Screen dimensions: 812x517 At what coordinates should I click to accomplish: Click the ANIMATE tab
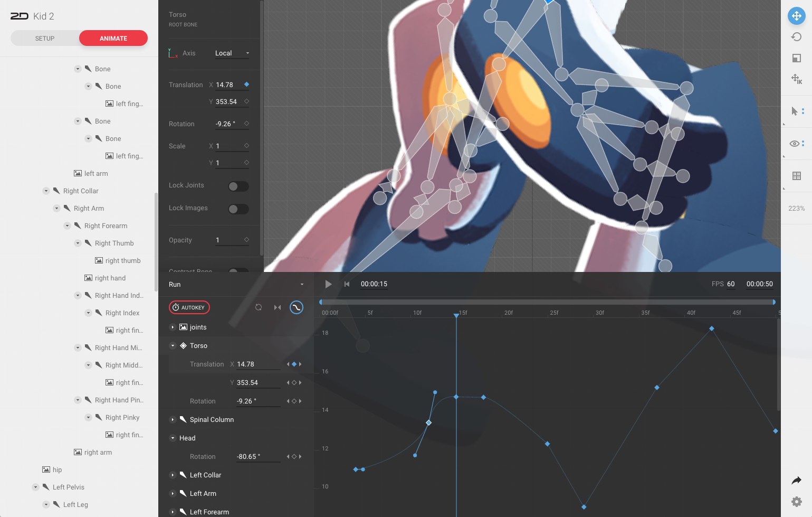pyautogui.click(x=113, y=37)
